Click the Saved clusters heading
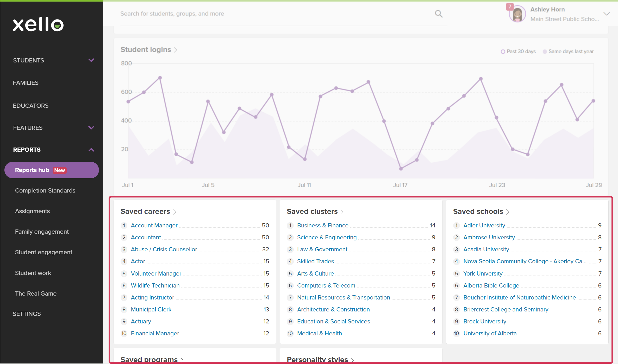 pyautogui.click(x=312, y=212)
